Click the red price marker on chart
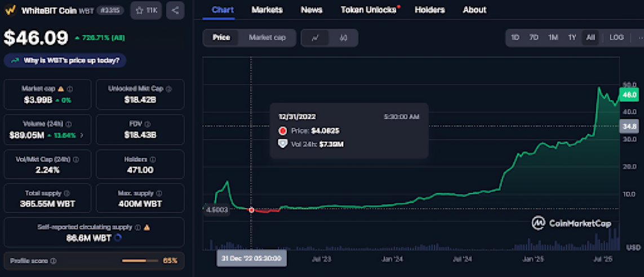644x277 pixels. point(251,209)
